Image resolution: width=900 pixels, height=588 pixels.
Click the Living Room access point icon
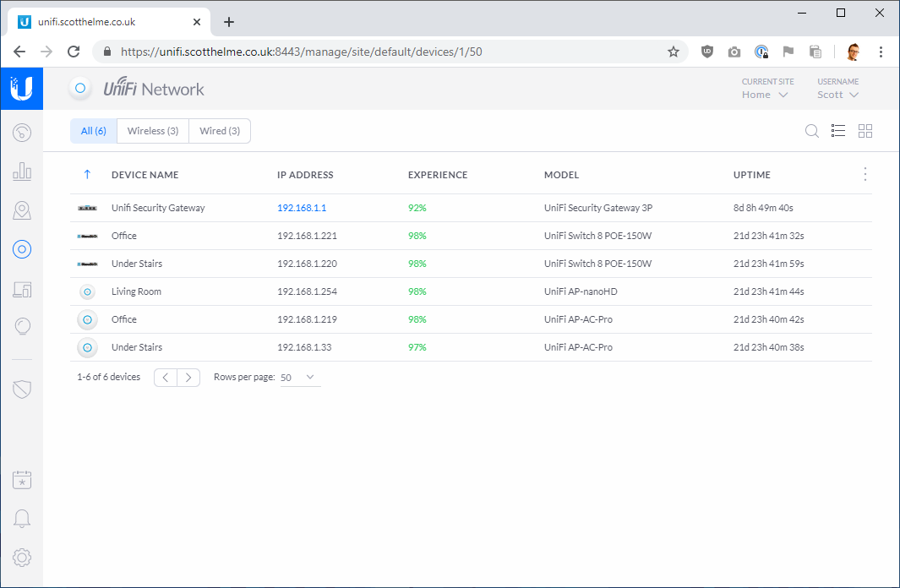tap(87, 292)
